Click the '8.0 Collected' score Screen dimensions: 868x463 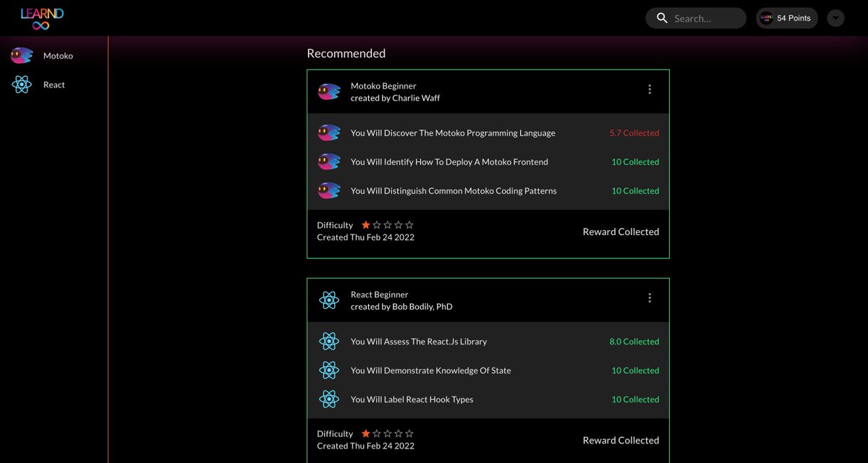click(634, 341)
